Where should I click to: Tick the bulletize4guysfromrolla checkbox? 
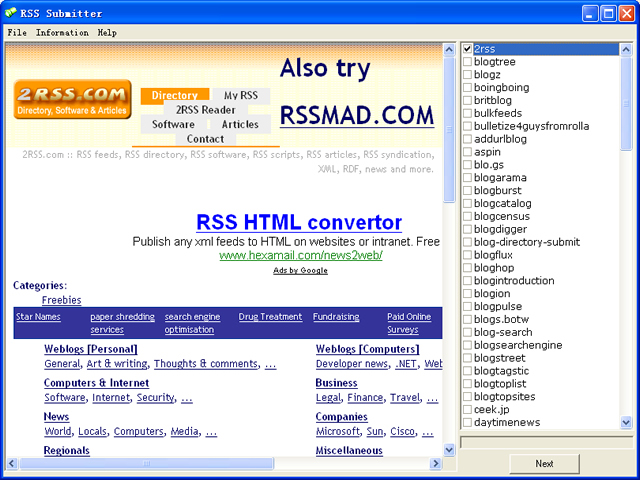click(x=467, y=126)
